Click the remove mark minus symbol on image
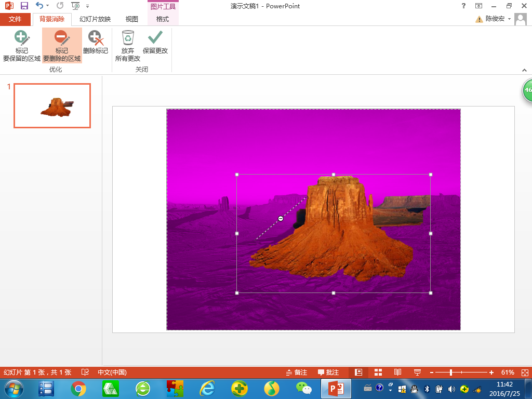Viewport: 532px width, 399px height. (281, 219)
